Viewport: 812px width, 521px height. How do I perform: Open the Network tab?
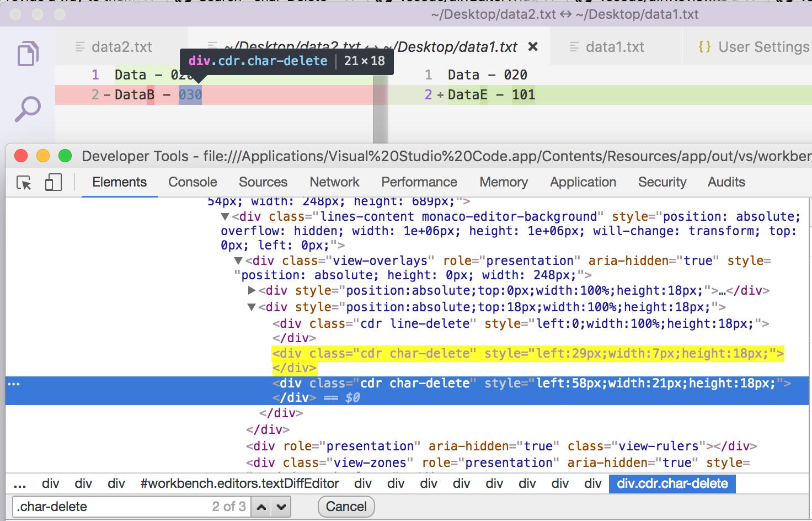334,182
